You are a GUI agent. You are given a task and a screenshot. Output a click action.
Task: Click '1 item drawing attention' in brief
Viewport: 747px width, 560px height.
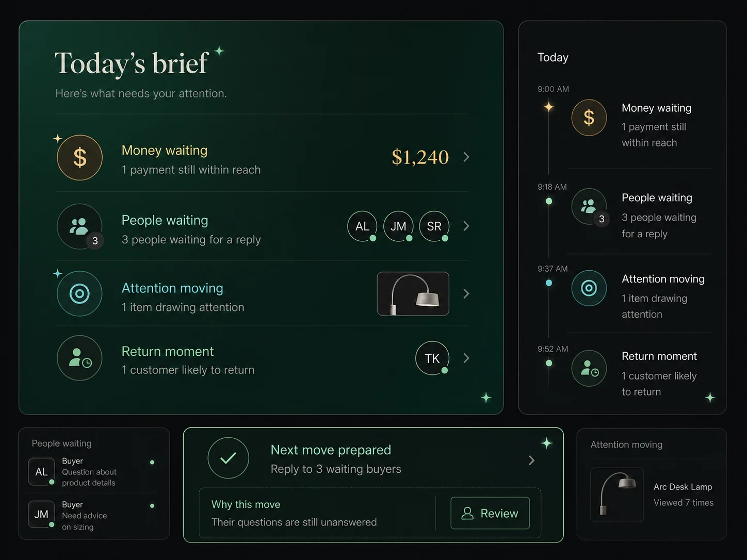pos(183,307)
